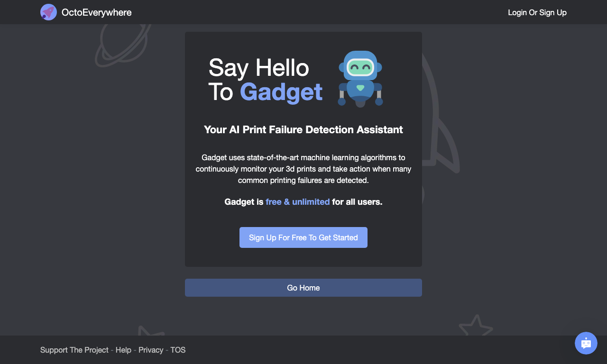Viewport: 607px width, 364px height.
Task: Click the OctoEverywhere rocket logo icon
Action: 48,12
